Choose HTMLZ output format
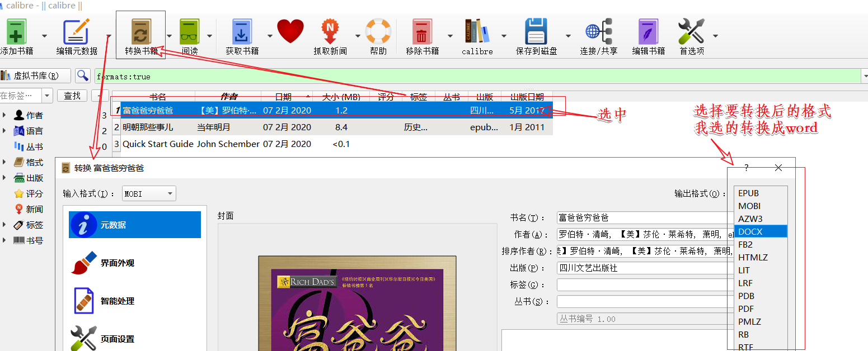Viewport: 868px width, 351px height. tap(761, 258)
